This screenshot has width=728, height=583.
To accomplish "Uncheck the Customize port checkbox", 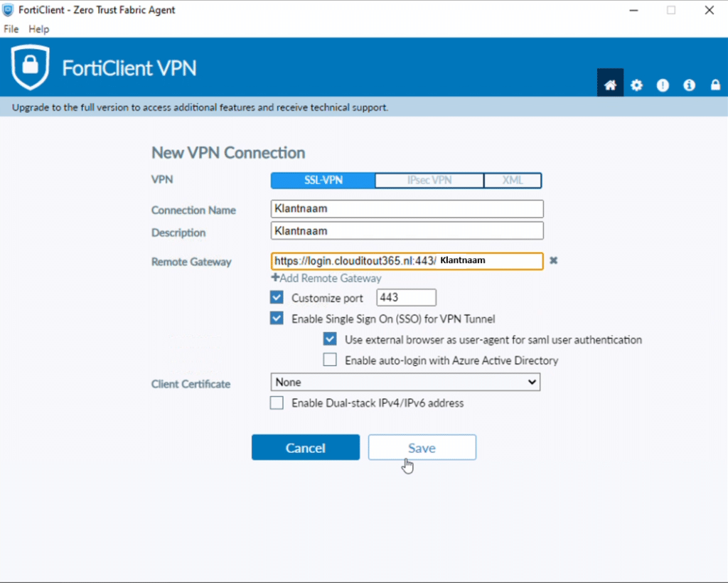I will (277, 297).
